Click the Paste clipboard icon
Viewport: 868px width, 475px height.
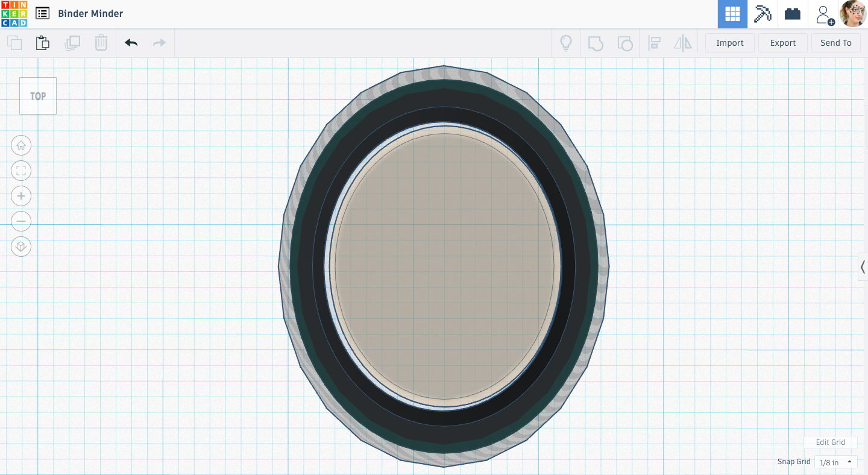(x=42, y=43)
